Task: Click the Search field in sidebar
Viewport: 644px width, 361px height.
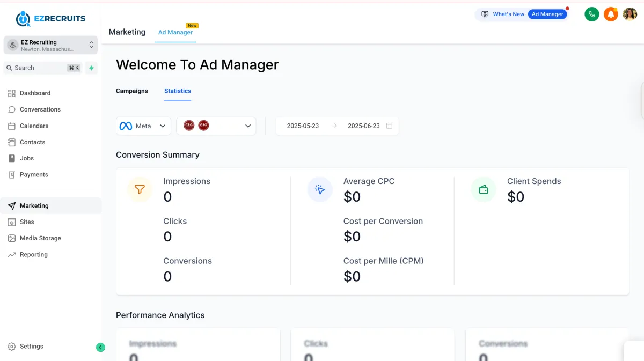Action: [x=43, y=68]
